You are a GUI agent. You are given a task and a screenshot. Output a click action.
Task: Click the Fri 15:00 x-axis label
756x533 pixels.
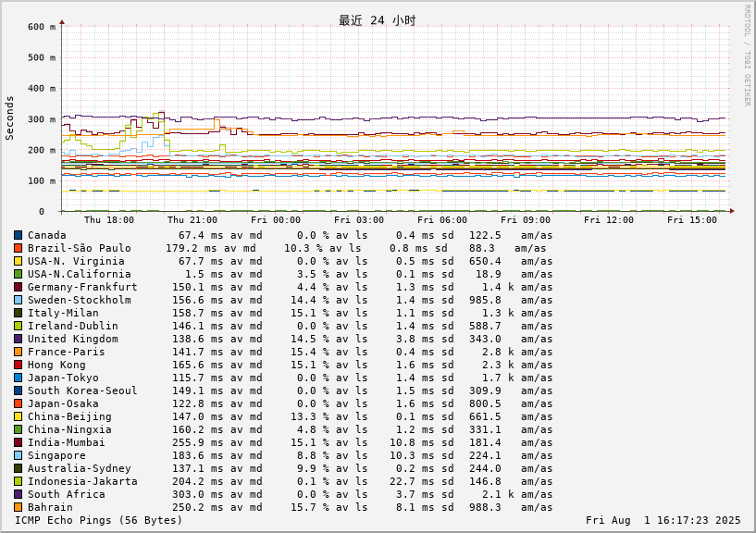pos(692,220)
